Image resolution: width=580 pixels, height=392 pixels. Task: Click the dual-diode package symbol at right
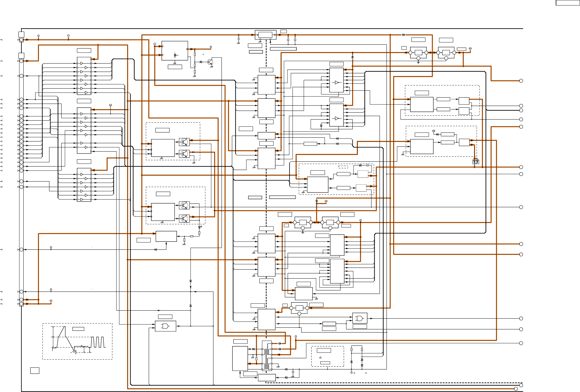coord(476,162)
